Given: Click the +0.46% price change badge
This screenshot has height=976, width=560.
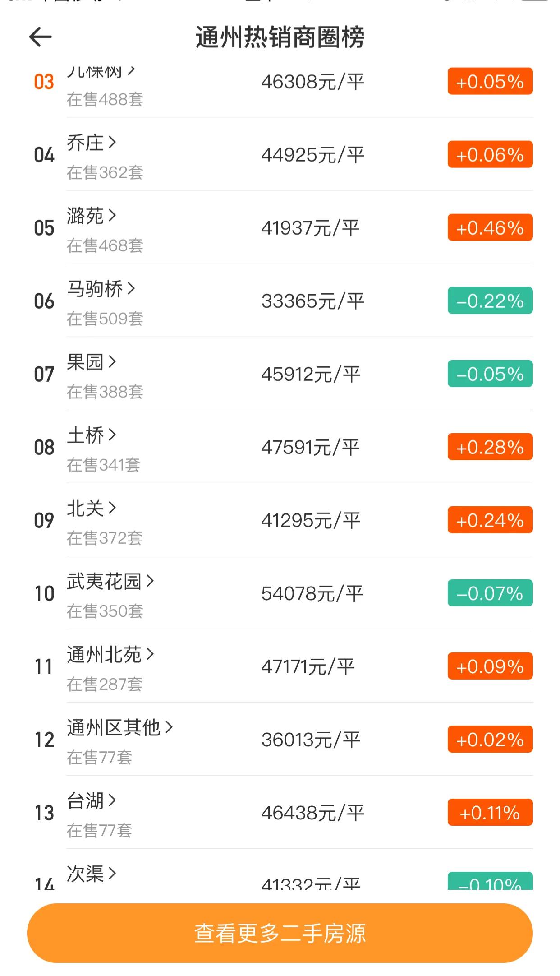Looking at the screenshot, I should point(490,228).
